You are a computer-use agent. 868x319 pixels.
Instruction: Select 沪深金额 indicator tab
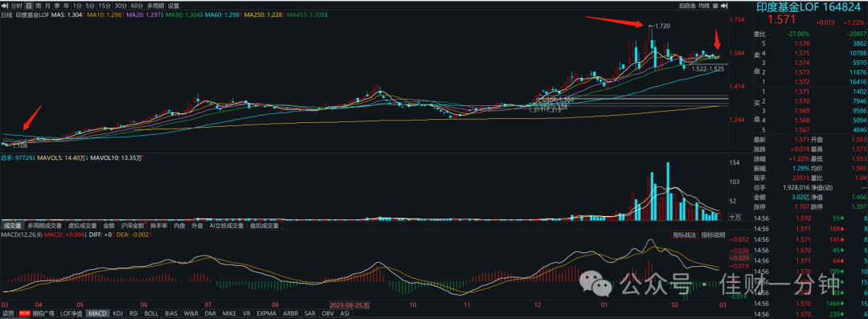click(x=133, y=226)
